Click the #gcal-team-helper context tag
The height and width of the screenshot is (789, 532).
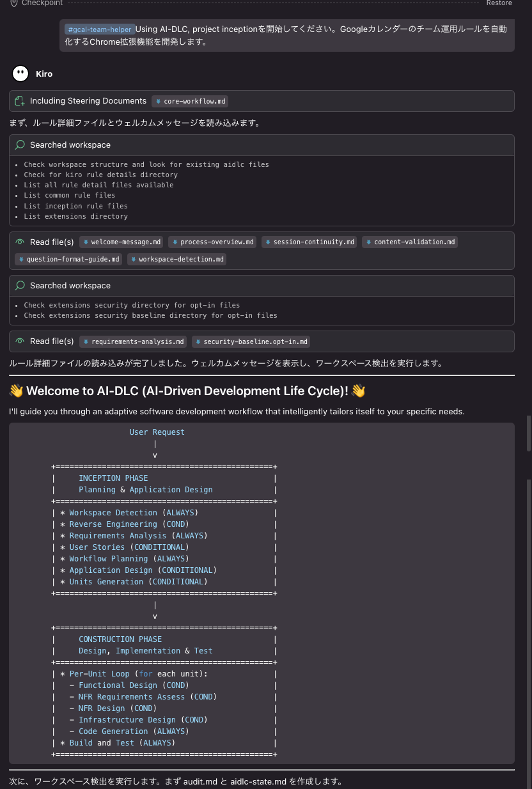[99, 29]
